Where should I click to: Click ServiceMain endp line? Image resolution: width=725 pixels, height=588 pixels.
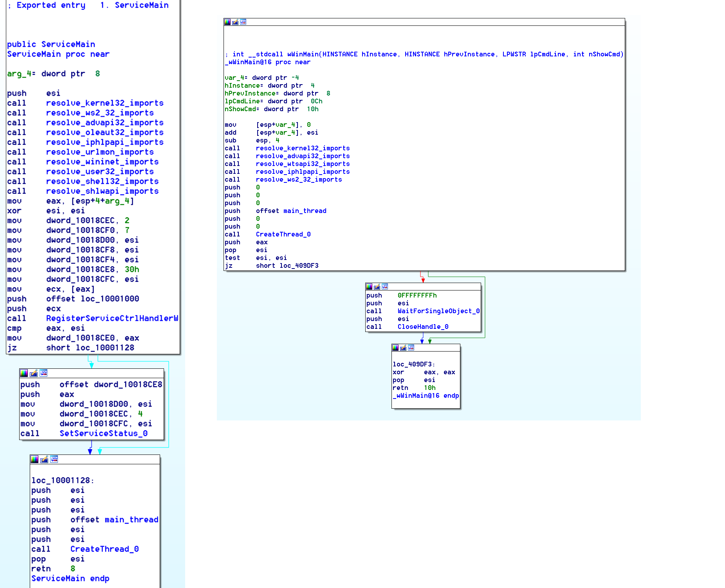(70, 578)
